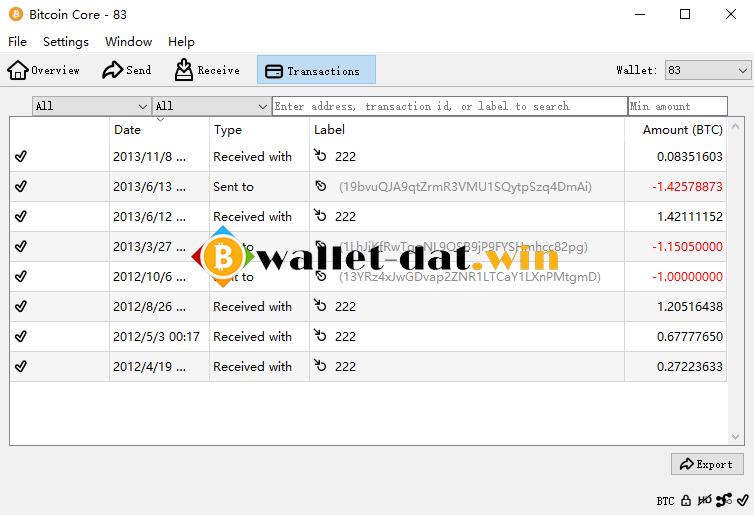The image size is (754, 515).
Task: Focus the address or label search field
Action: 450,106
